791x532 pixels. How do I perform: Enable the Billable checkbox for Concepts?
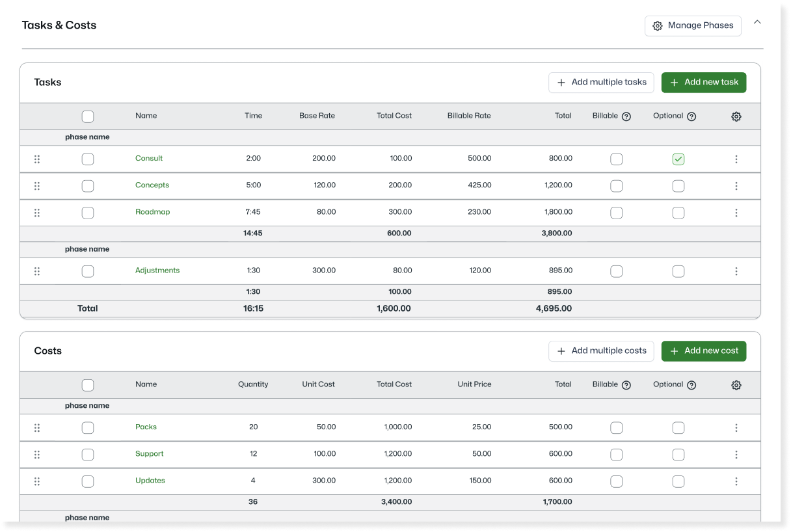617,186
